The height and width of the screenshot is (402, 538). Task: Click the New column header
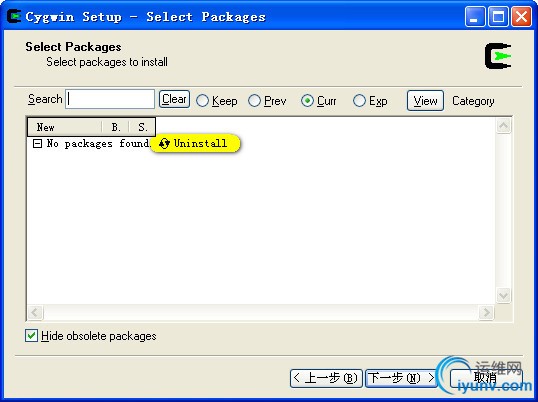coord(65,127)
